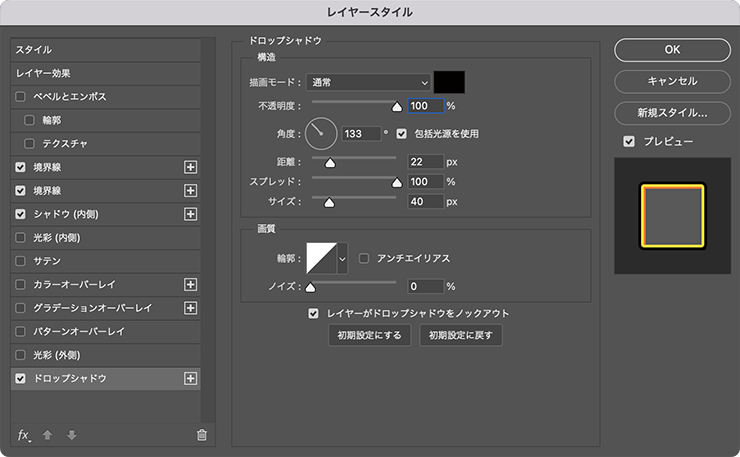Add a グラデーションオーバーレイ instance with the plus icon

(x=190, y=308)
